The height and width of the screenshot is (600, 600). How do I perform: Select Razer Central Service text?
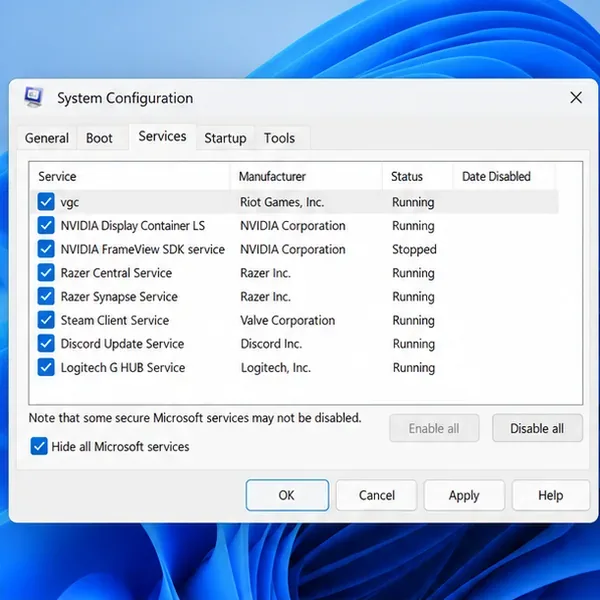click(116, 273)
